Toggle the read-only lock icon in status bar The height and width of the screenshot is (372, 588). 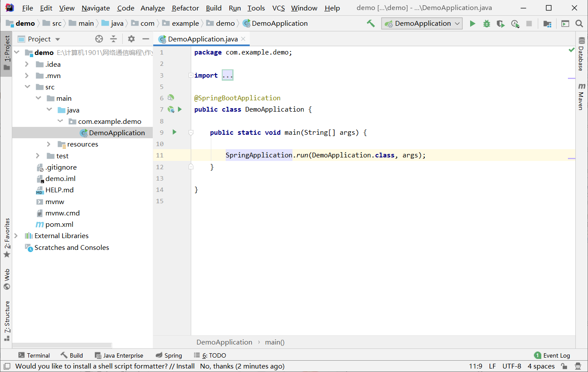pos(564,366)
